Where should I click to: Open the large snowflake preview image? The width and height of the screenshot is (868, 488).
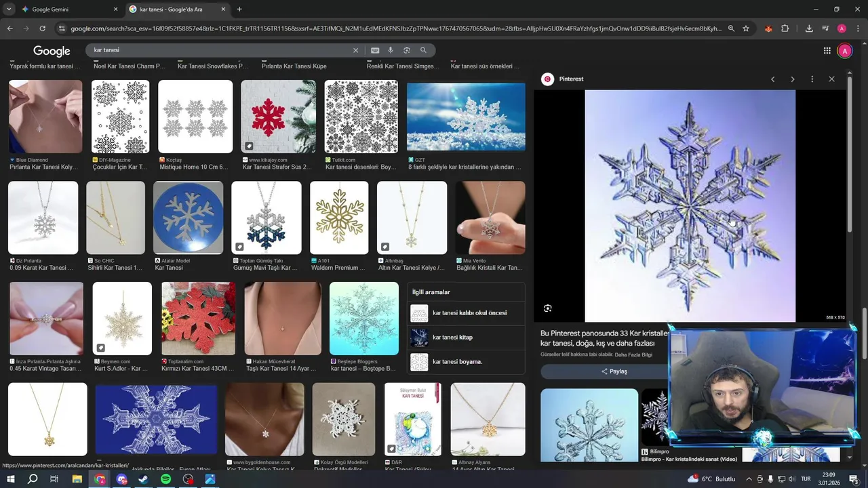(x=690, y=206)
